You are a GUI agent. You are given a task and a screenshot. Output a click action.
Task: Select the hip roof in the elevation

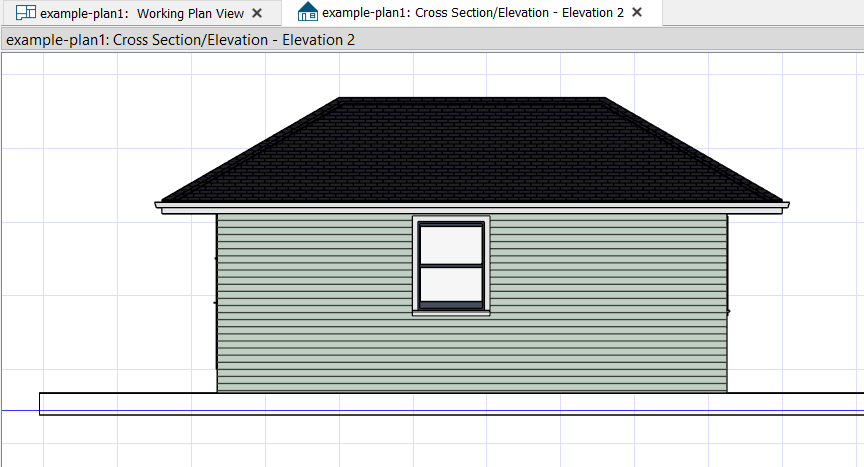tap(472, 150)
